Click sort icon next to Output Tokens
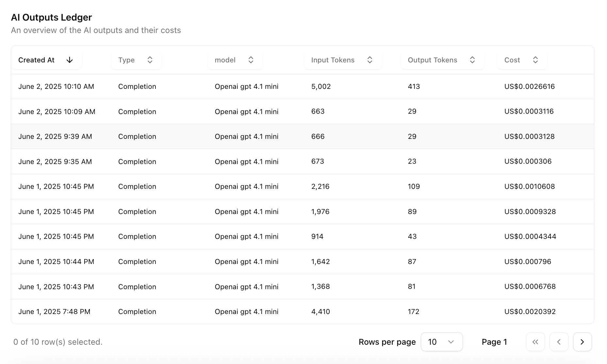Screen dimensions: 607x364 tap(472, 60)
